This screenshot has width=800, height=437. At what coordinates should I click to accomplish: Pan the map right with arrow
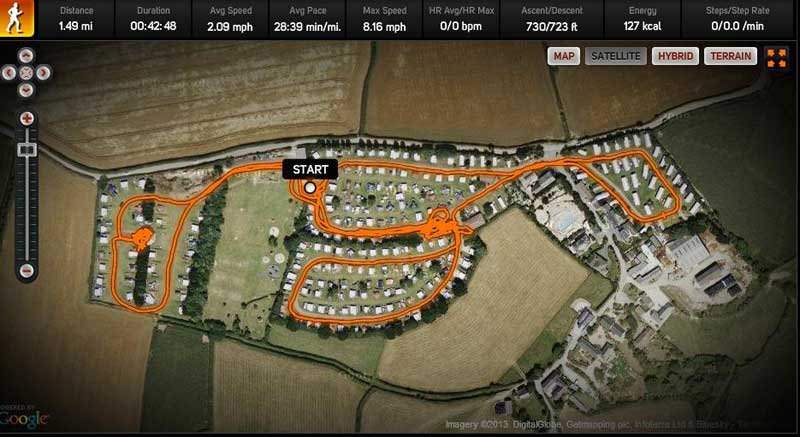click(43, 73)
